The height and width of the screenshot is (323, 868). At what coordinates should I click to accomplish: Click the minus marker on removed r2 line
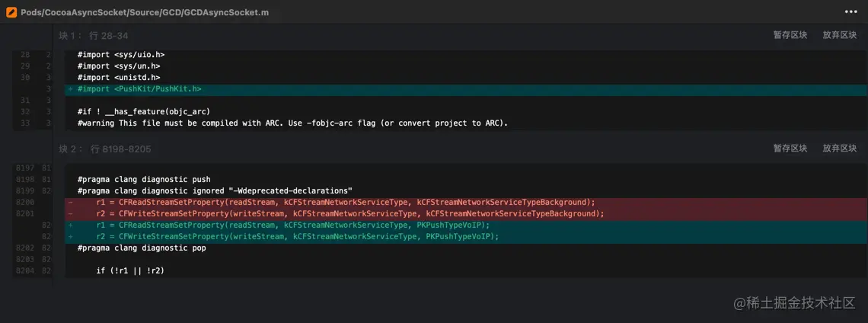[x=70, y=214]
